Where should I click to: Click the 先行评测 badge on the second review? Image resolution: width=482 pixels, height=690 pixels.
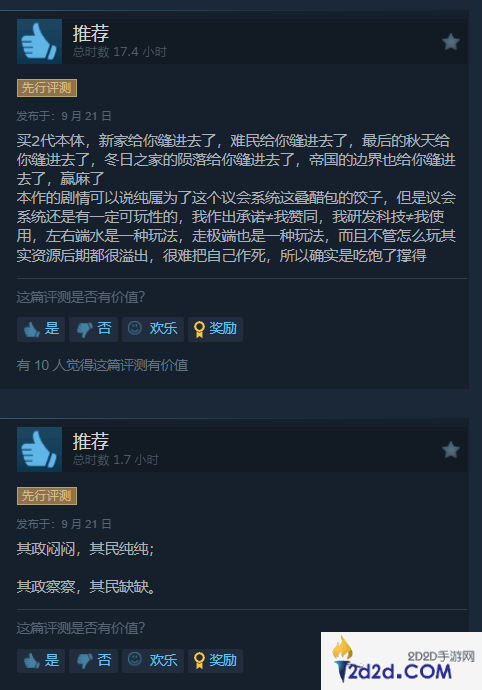coord(47,496)
